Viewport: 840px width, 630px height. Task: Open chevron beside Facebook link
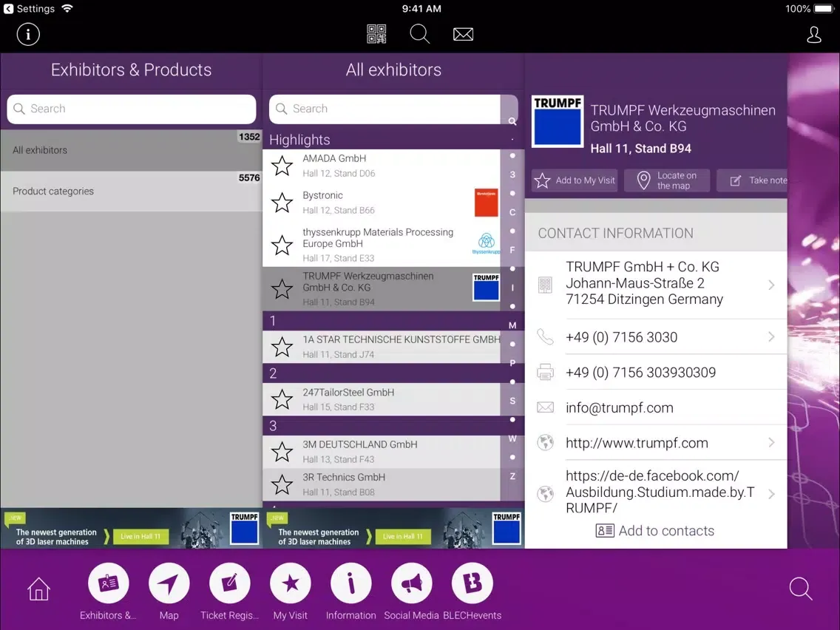[771, 493]
